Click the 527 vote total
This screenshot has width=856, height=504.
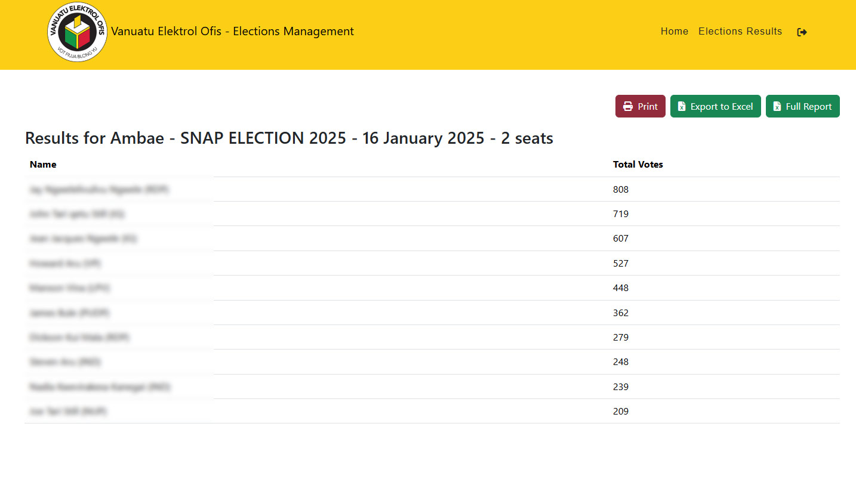point(620,264)
